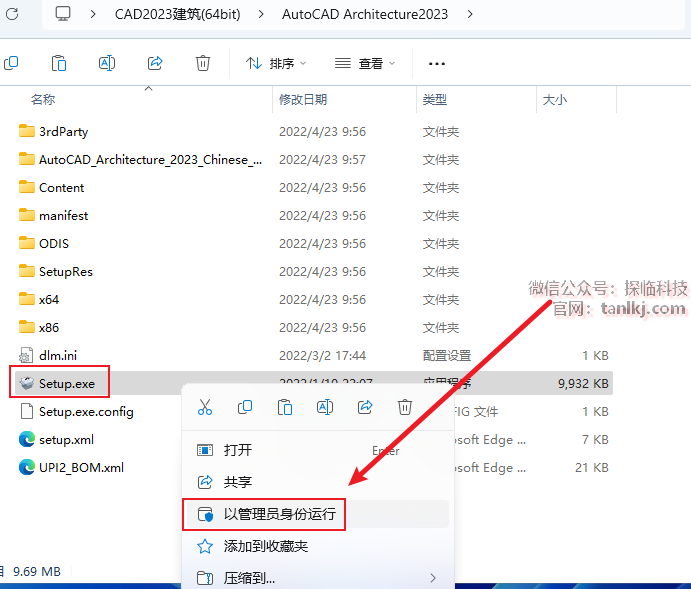The image size is (691, 589).
Task: Select the Content folder
Action: (51, 188)
